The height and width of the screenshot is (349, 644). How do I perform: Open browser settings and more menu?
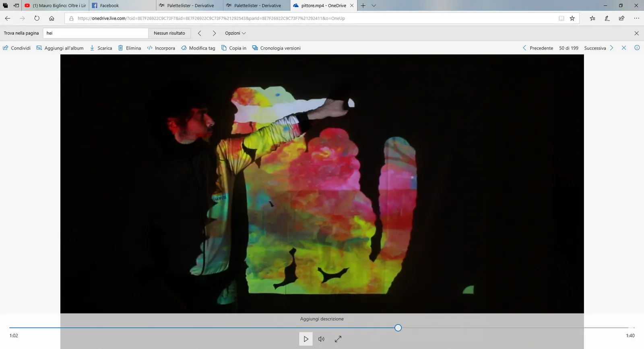click(x=636, y=18)
